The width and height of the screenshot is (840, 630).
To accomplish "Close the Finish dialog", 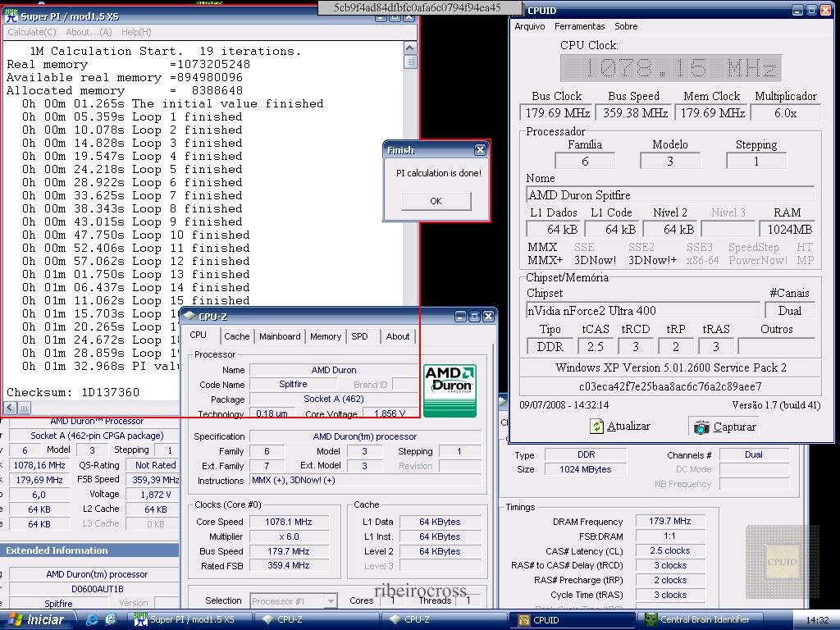I will [480, 150].
